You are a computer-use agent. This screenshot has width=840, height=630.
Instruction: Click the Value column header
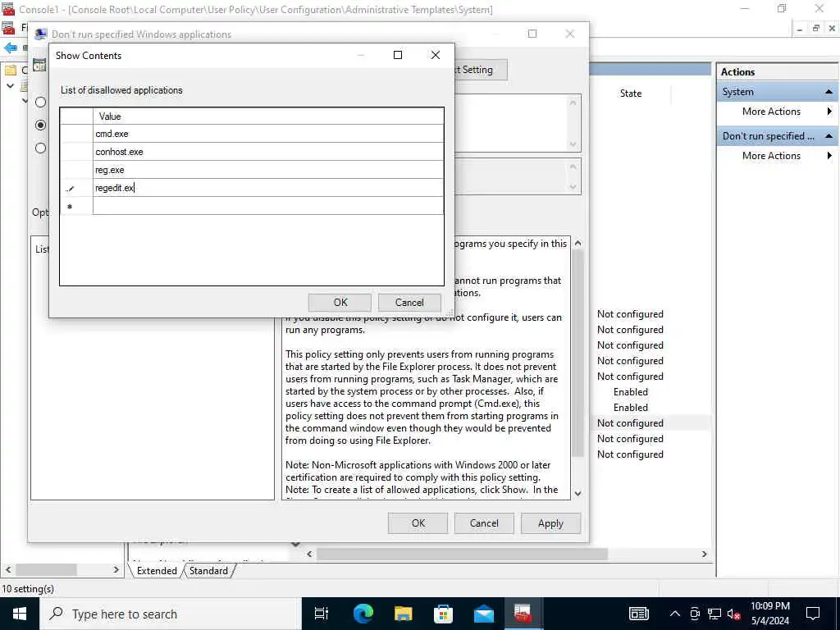point(268,116)
